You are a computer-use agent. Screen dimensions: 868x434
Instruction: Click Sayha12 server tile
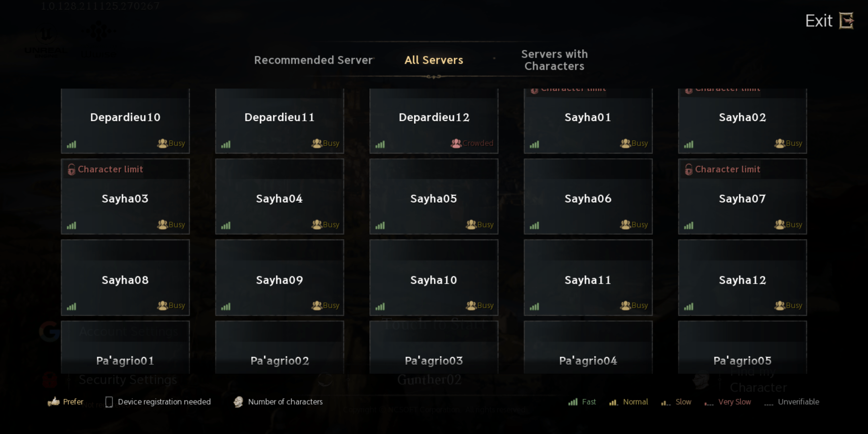point(741,280)
